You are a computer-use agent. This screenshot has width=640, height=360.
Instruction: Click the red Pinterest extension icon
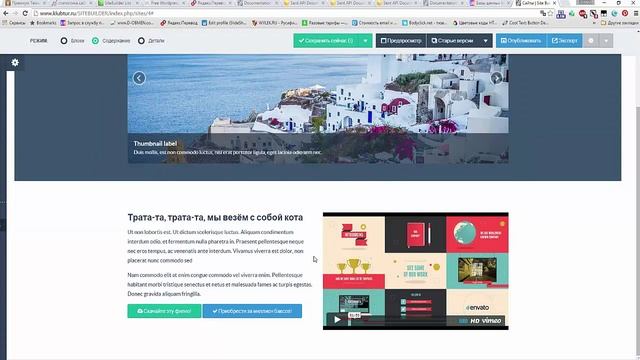pos(625,13)
